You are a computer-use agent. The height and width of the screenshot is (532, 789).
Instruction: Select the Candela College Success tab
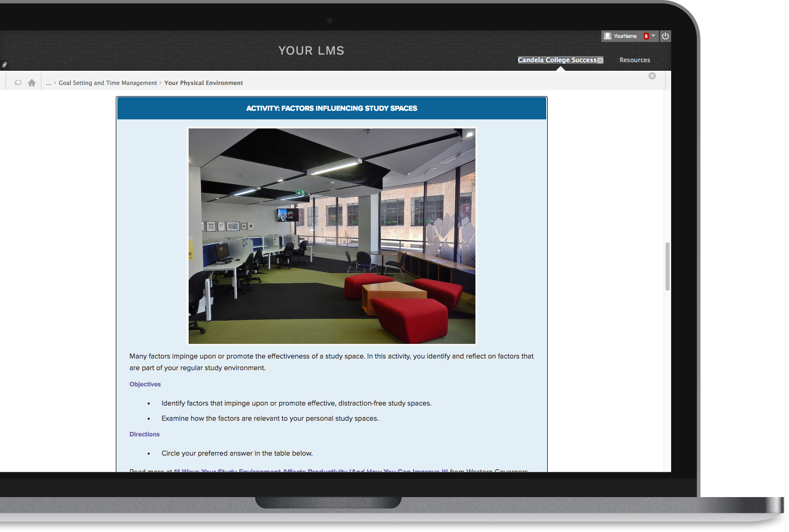(556, 60)
